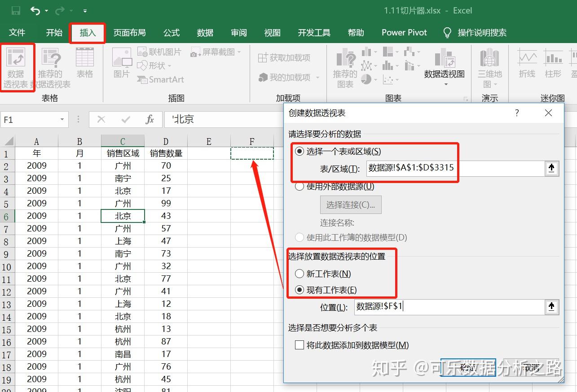Click the Redo arrow icon

[x=60, y=10]
